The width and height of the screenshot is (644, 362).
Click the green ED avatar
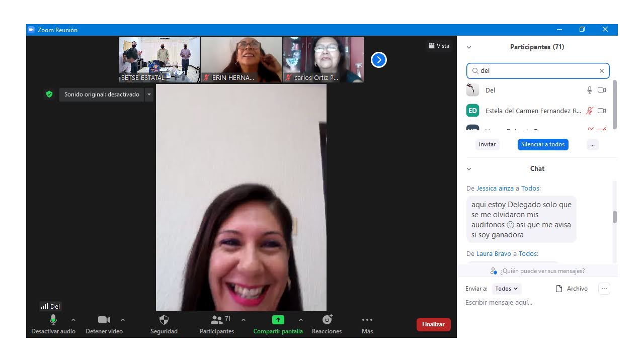[x=472, y=111]
